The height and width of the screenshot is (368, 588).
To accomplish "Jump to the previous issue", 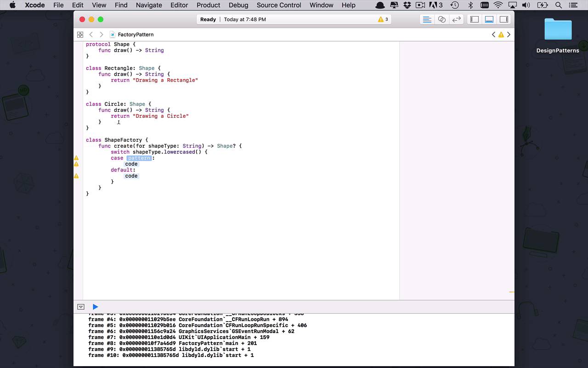I will pyautogui.click(x=494, y=34).
